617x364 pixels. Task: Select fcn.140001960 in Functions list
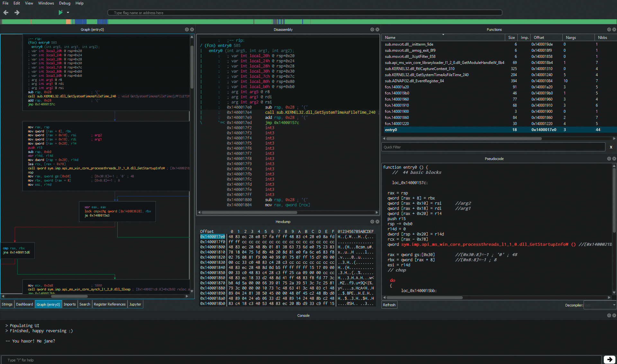click(x=397, y=99)
